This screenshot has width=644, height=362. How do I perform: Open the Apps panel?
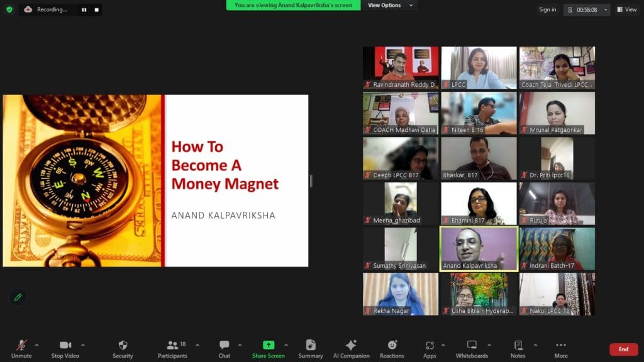(x=430, y=349)
